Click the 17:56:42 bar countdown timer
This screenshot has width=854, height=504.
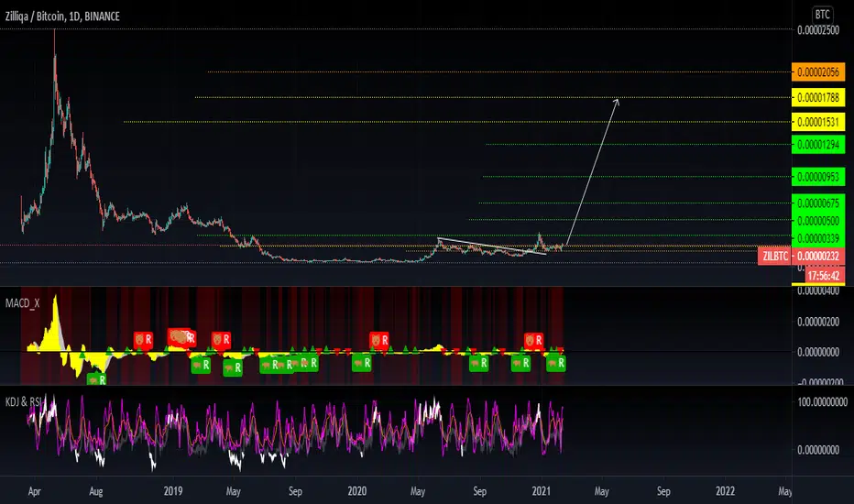coord(823,276)
